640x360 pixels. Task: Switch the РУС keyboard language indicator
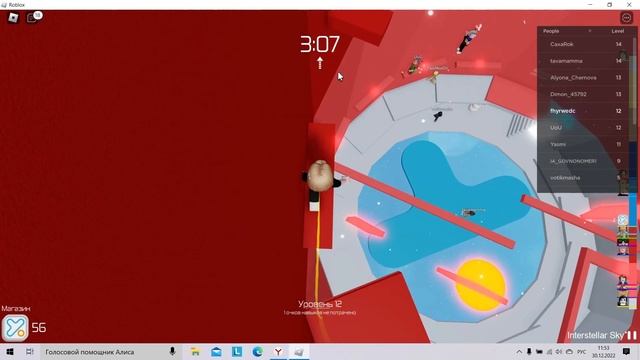point(582,352)
